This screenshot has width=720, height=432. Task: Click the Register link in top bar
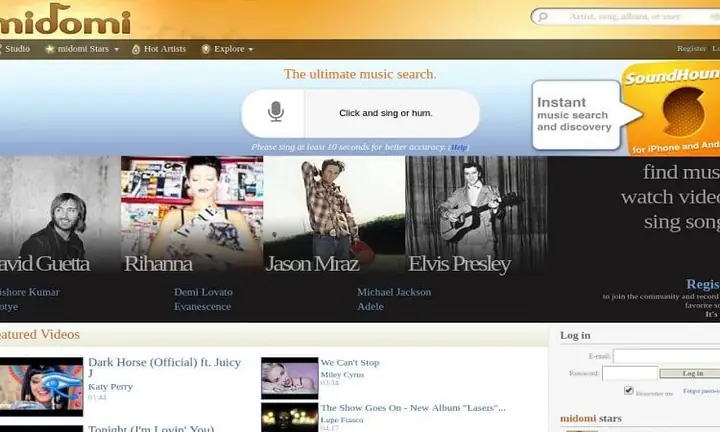pyautogui.click(x=691, y=48)
